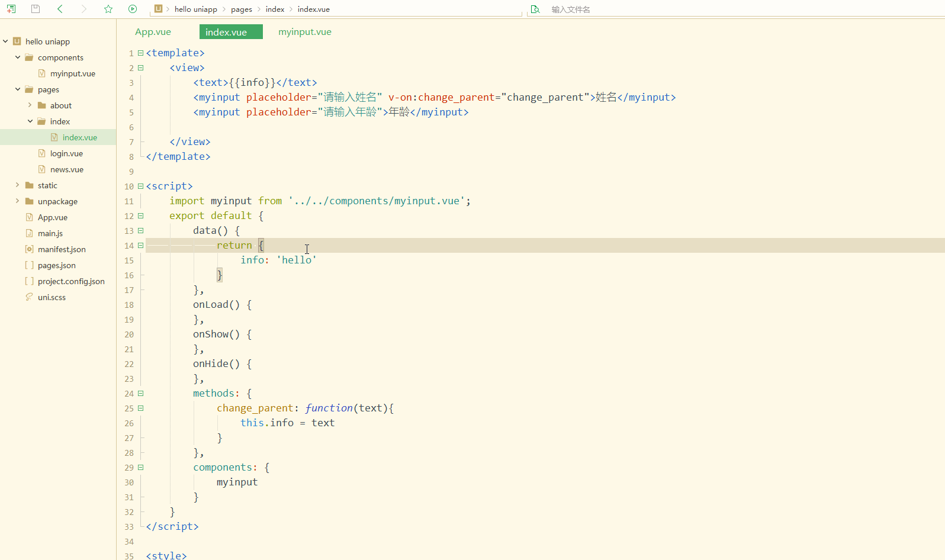Viewport: 945px width, 560px height.
Task: Click line number 20 in gutter
Action: click(x=129, y=334)
